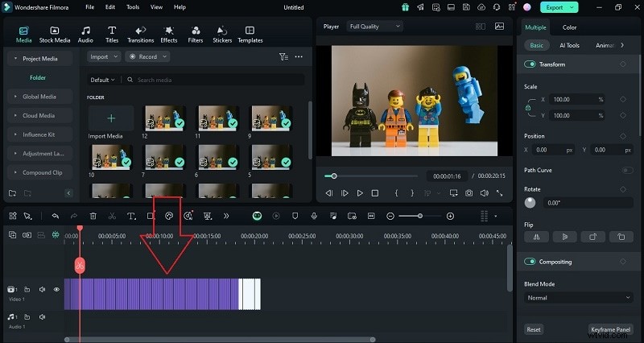Toggle the scale lock icon
The width and height of the screenshot is (644, 343).
[528, 108]
